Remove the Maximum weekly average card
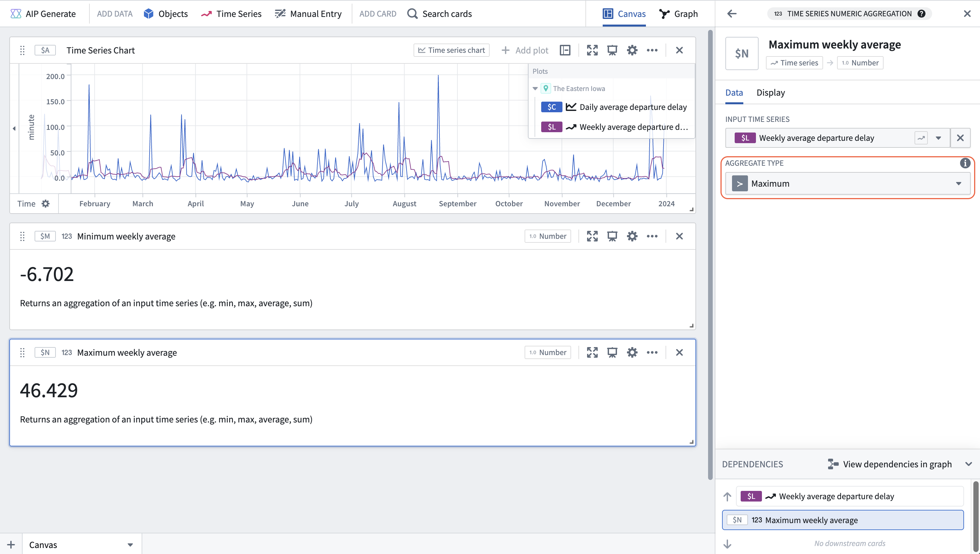Image resolution: width=980 pixels, height=554 pixels. click(x=679, y=353)
